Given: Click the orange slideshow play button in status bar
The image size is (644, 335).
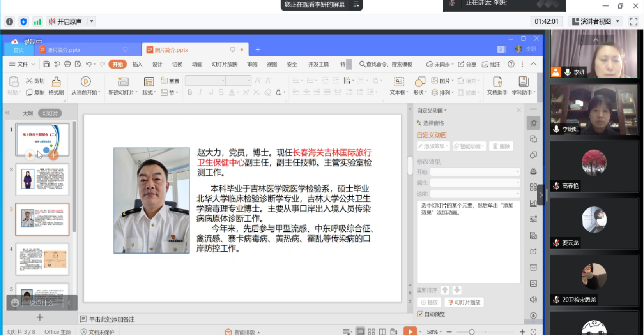Looking at the screenshot, I should coord(409,331).
